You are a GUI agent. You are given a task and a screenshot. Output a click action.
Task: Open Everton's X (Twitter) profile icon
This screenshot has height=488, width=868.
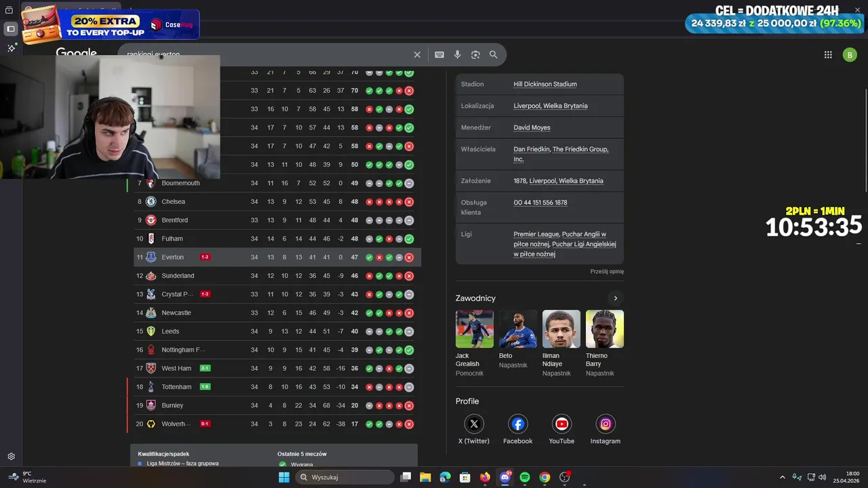[474, 424]
